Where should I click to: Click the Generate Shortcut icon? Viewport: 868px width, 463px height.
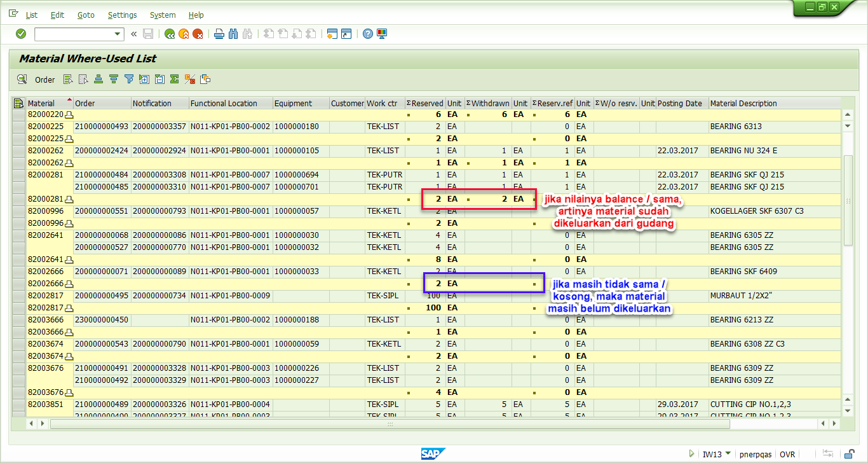(346, 34)
